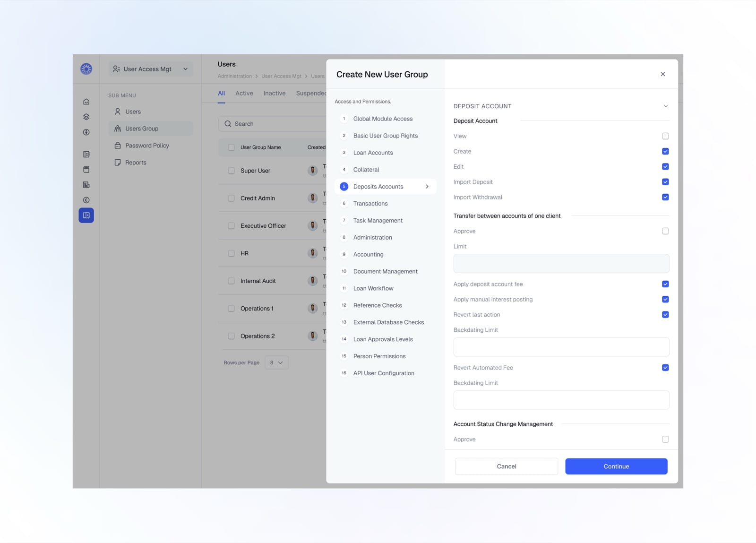Click the highlighted blue panel icon in rail

[86, 215]
